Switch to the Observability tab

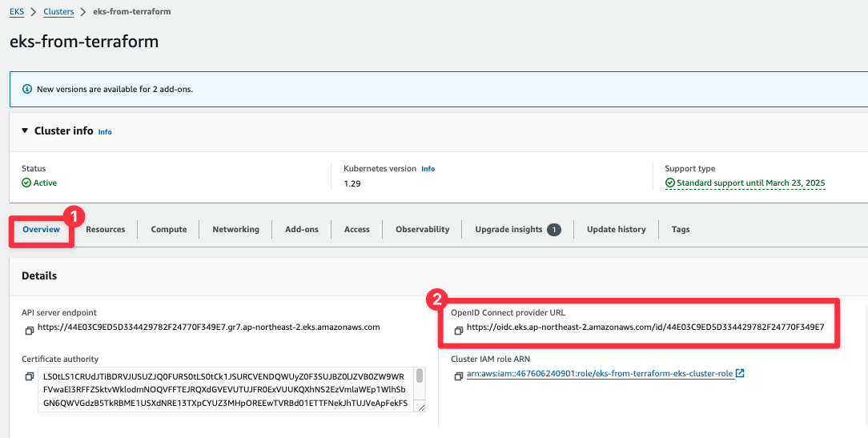pos(422,229)
